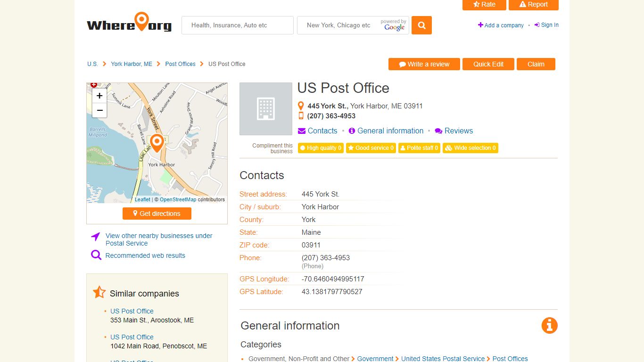Click the purple magnifier web results icon

[96, 255]
